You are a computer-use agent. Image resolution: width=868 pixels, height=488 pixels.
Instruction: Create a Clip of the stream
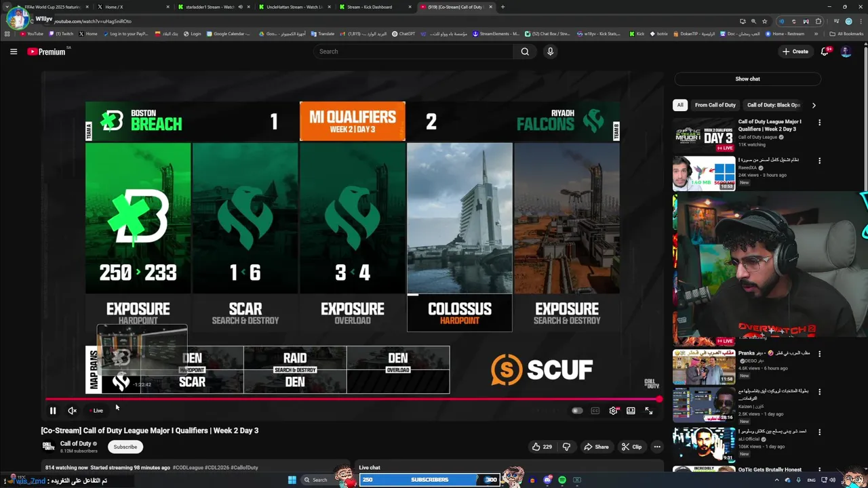click(x=631, y=447)
